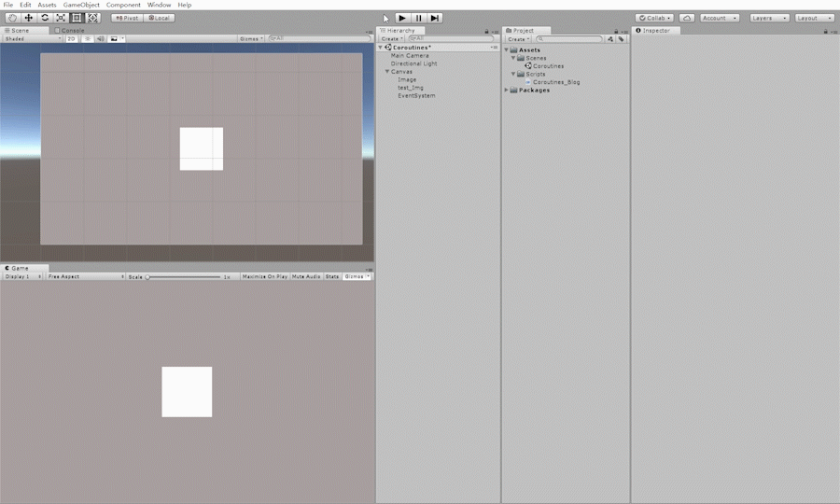Select Directional Light in Hierarchy
The image size is (840, 504).
(414, 63)
